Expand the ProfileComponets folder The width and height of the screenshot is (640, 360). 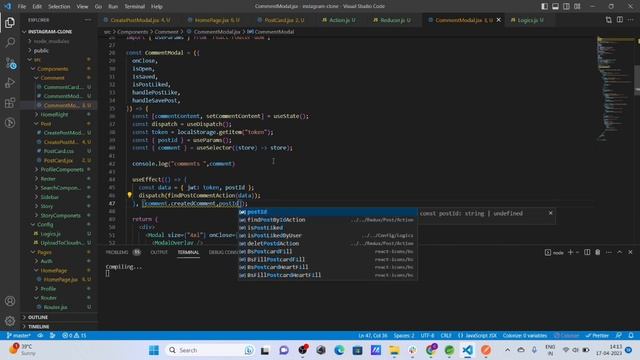coord(62,169)
